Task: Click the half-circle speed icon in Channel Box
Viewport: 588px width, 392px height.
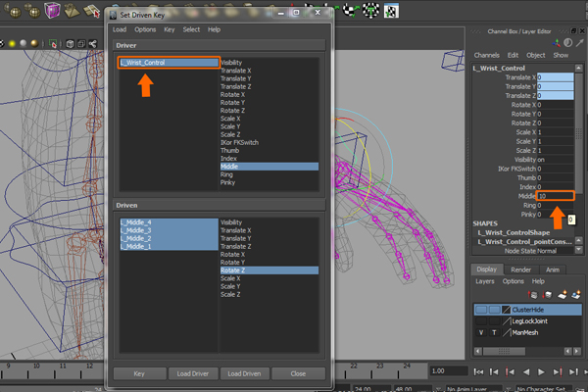Action: [568, 43]
